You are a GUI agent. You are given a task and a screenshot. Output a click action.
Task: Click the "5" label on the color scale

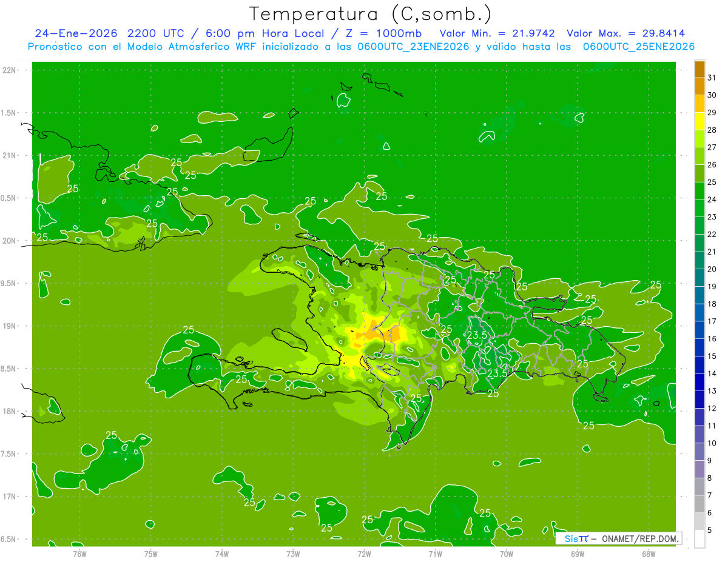710,530
